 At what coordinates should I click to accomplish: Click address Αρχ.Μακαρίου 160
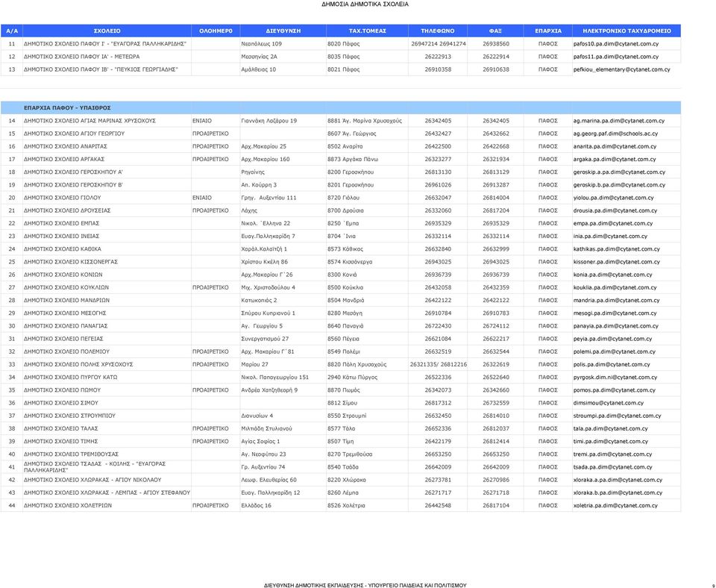click(x=266, y=160)
